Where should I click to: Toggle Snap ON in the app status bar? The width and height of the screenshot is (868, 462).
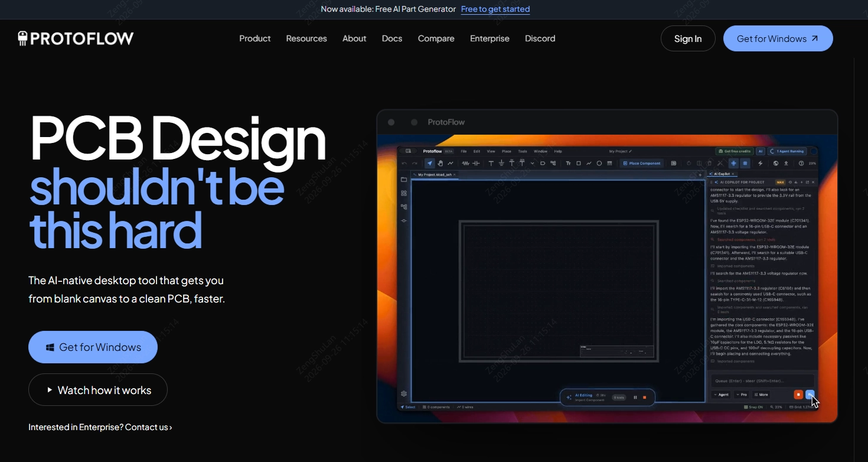(x=753, y=407)
